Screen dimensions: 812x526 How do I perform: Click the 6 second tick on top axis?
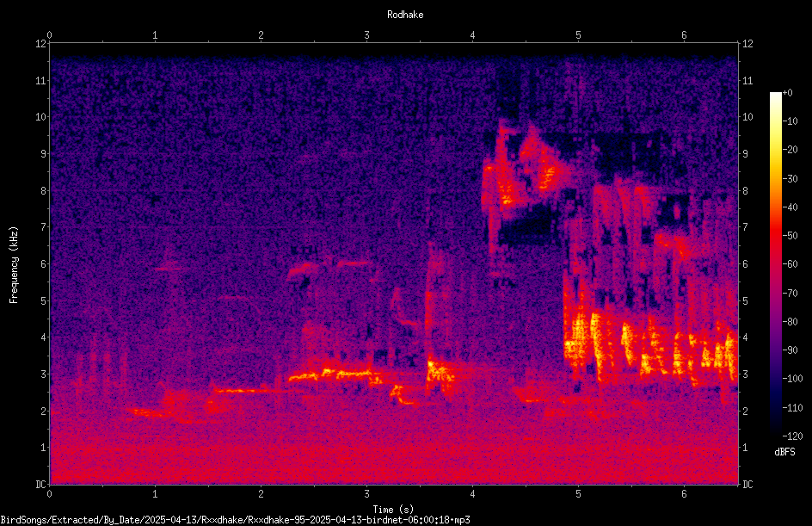[684, 35]
